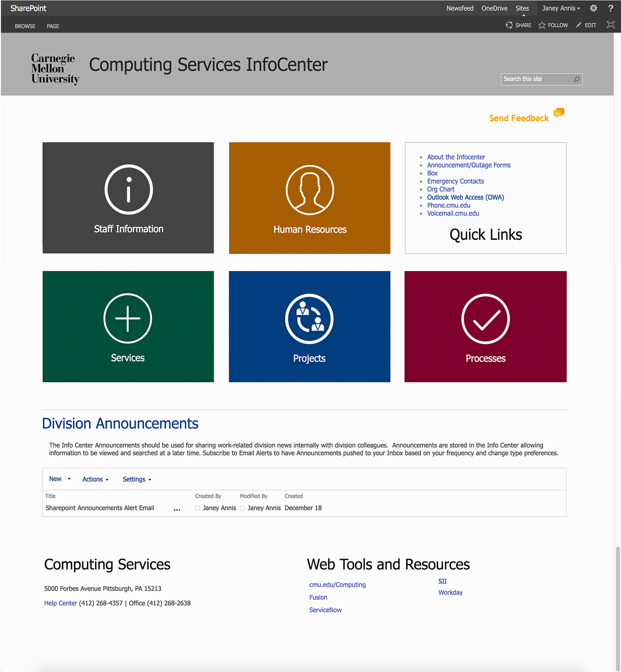Toggle presence checkbox beside Created By Janey Annis

197,508
